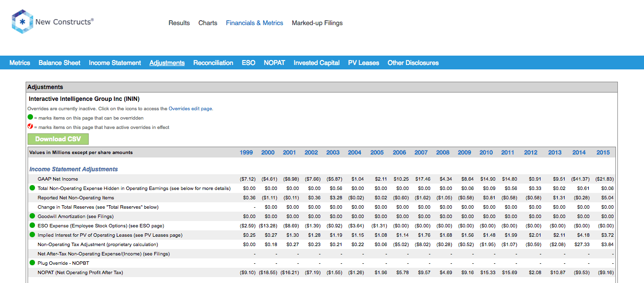This screenshot has width=644, height=283.
Task: Switch to the Reconciliation tab
Action: click(213, 63)
